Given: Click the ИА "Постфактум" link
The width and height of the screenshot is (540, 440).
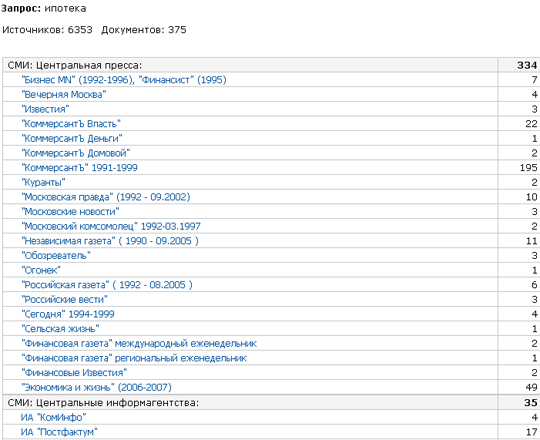Looking at the screenshot, I should [x=59, y=432].
